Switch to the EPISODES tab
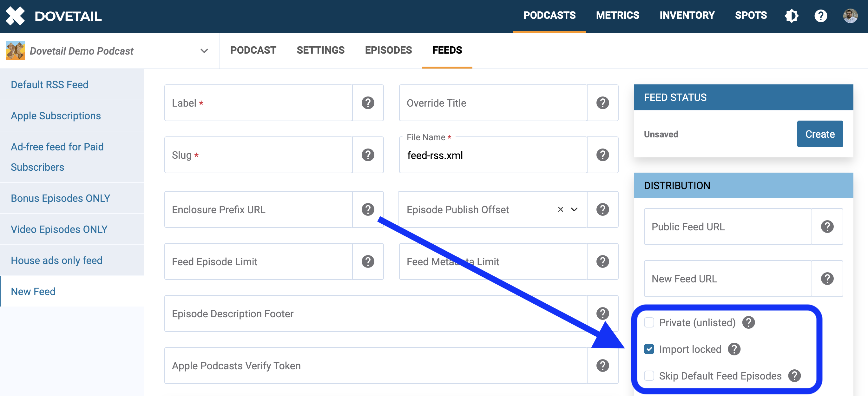The image size is (868, 396). (388, 50)
